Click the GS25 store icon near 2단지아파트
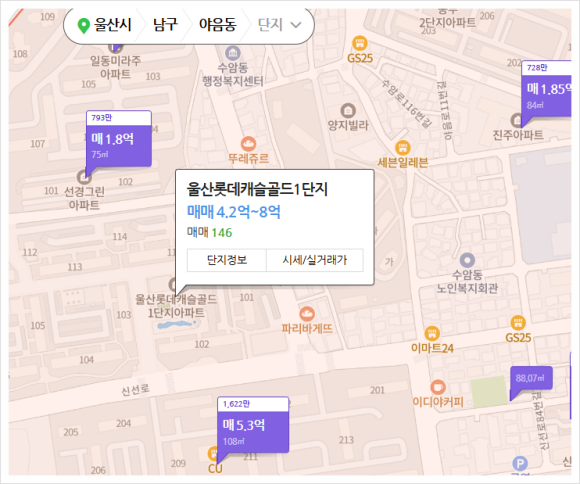 (x=360, y=43)
